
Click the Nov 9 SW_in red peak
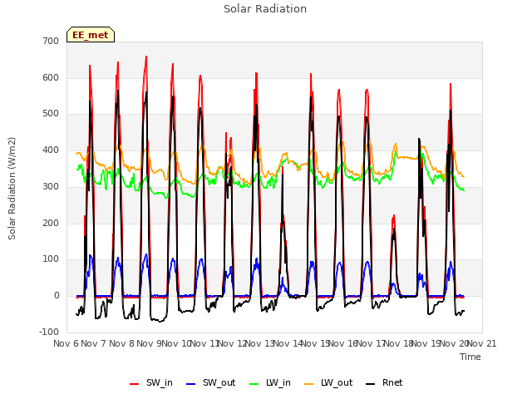pos(146,57)
